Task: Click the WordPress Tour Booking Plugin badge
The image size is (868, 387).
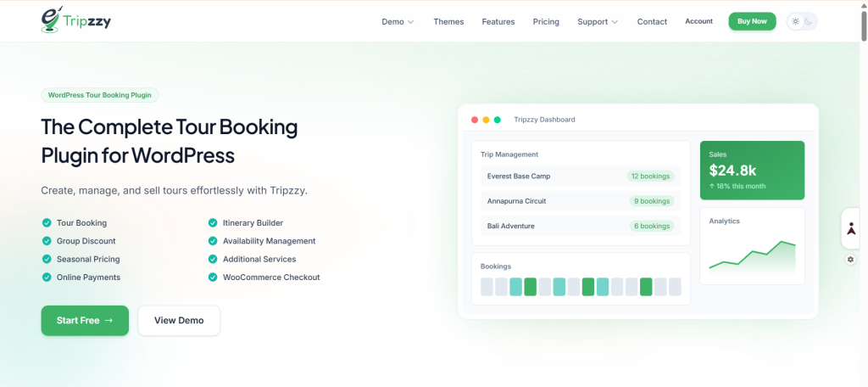Action: click(x=100, y=95)
